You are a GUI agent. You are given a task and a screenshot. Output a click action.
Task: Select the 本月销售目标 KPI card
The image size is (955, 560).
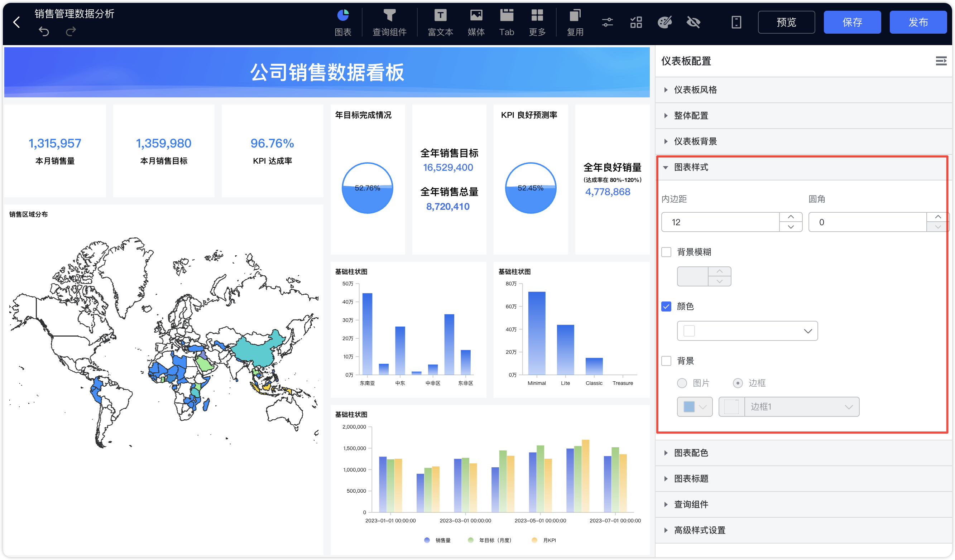(x=164, y=151)
